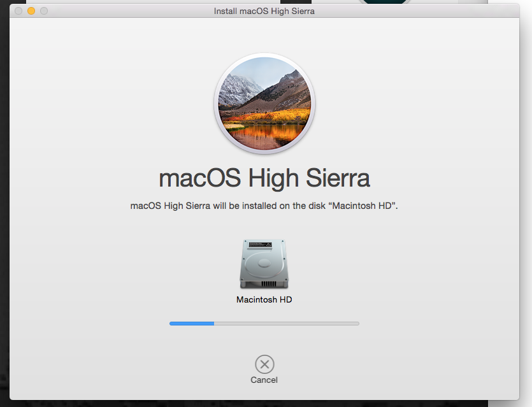This screenshot has height=407, width=532.
Task: Click the installation progress bar
Action: (264, 324)
